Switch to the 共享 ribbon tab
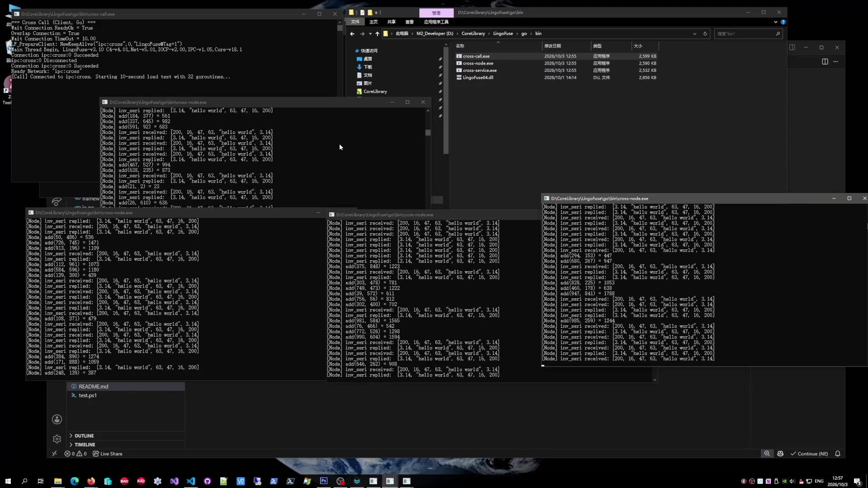The width and height of the screenshot is (868, 488). (392, 22)
